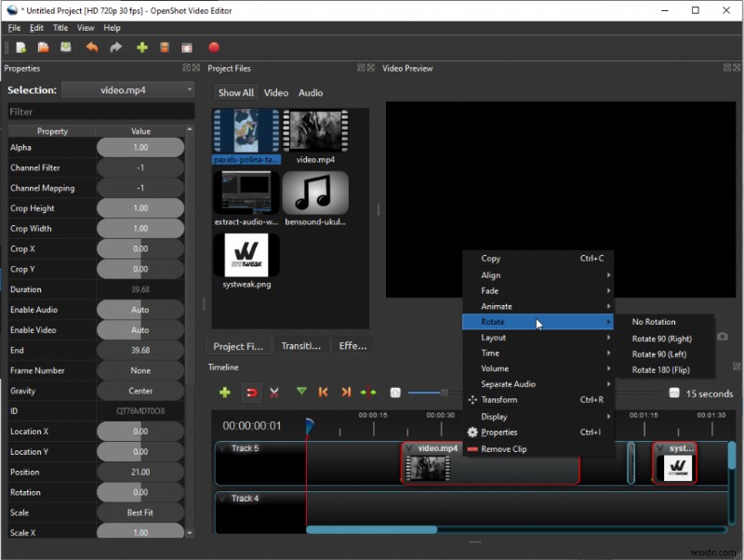Image resolution: width=744 pixels, height=560 pixels.
Task: Jump to next marker icon
Action: click(346, 392)
